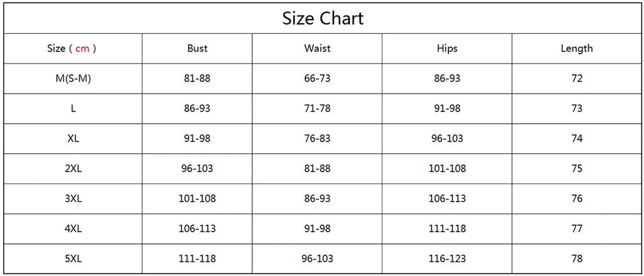
Task: Click the length value 78
Action: point(577,258)
